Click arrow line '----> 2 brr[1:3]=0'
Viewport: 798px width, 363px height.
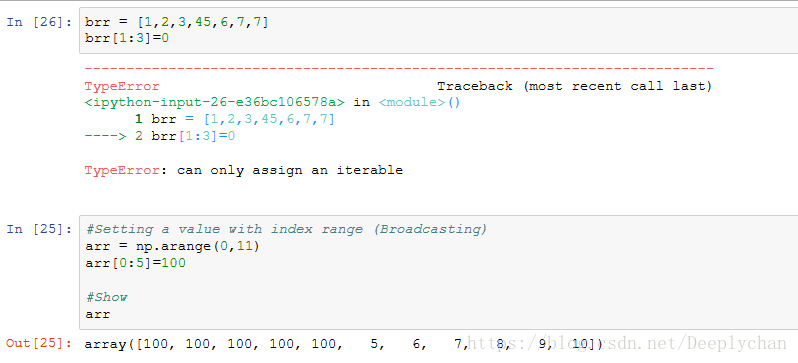(x=160, y=136)
